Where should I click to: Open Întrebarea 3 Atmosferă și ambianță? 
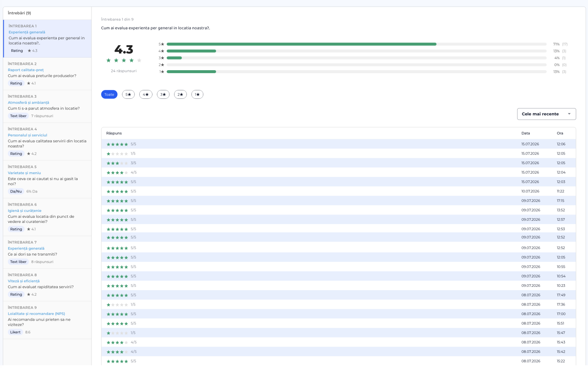click(47, 107)
